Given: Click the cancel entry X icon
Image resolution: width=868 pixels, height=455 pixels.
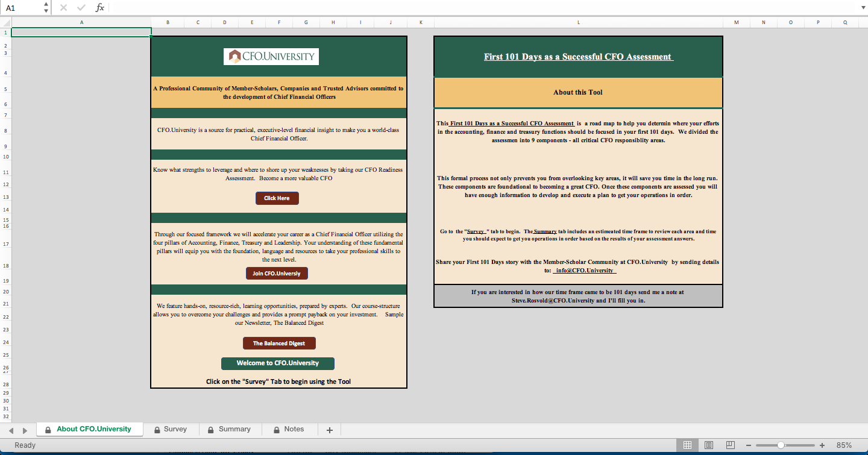Looking at the screenshot, I should click(x=63, y=8).
